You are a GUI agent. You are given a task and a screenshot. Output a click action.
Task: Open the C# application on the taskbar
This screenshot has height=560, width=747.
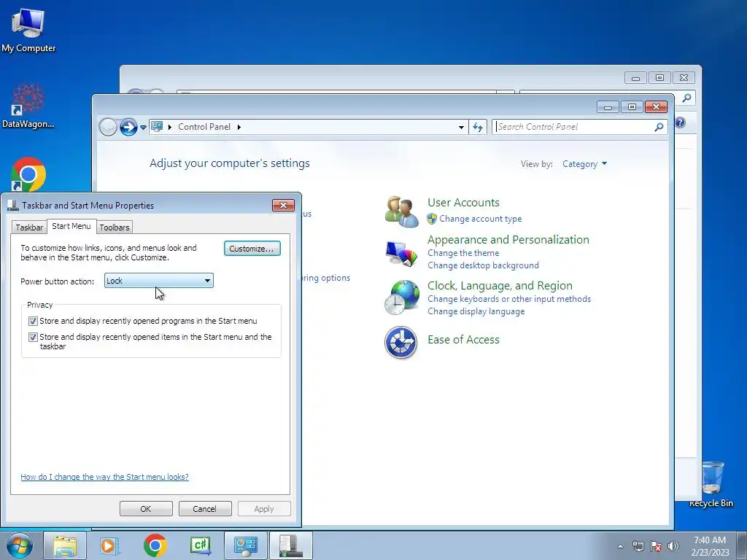point(200,545)
